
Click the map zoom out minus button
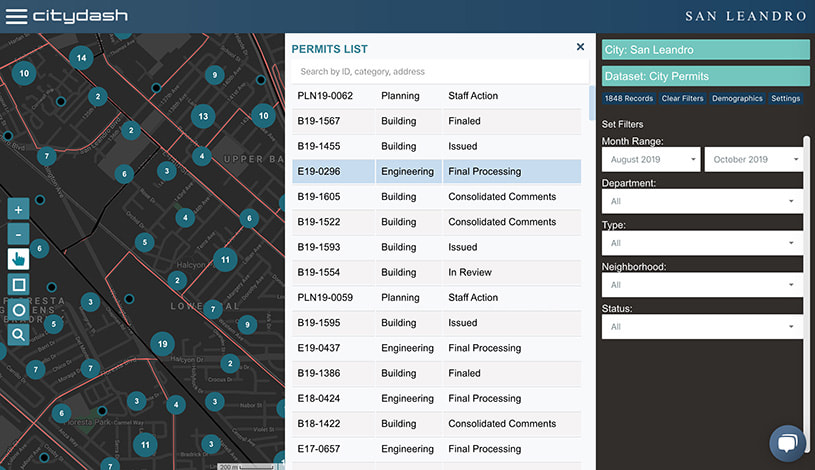(x=18, y=235)
